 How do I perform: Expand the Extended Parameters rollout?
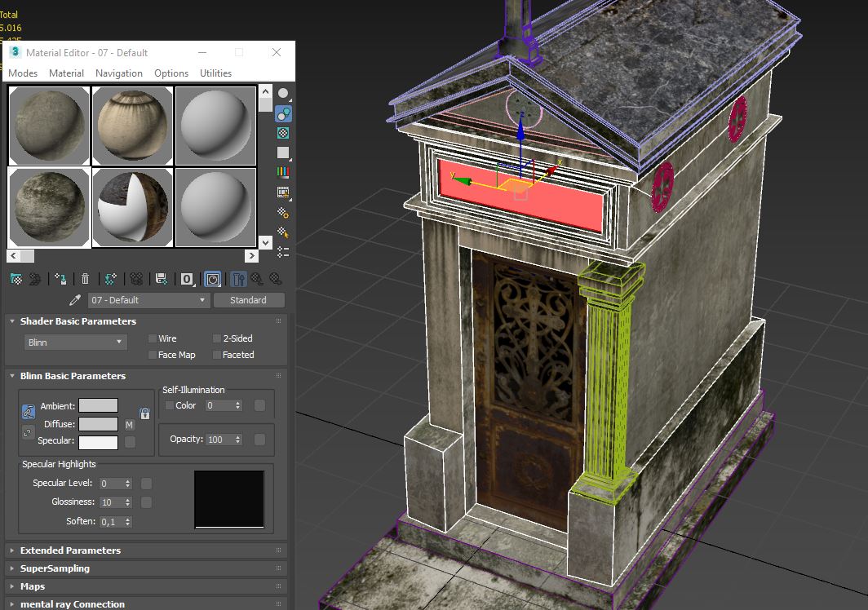[x=70, y=550]
